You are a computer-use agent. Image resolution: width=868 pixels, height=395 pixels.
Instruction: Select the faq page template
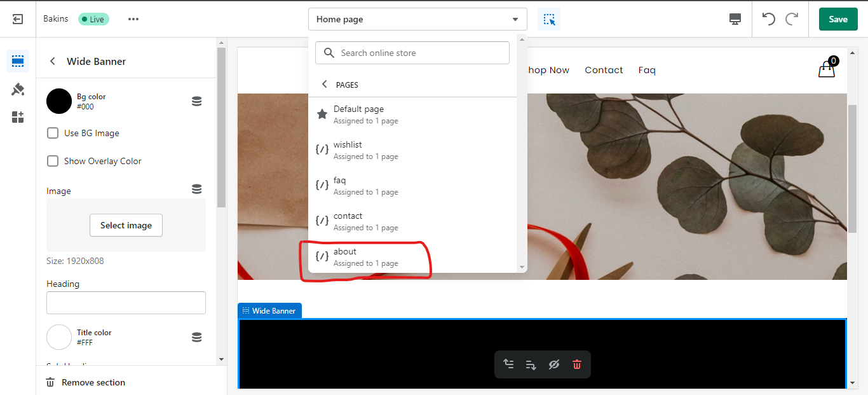tap(412, 186)
